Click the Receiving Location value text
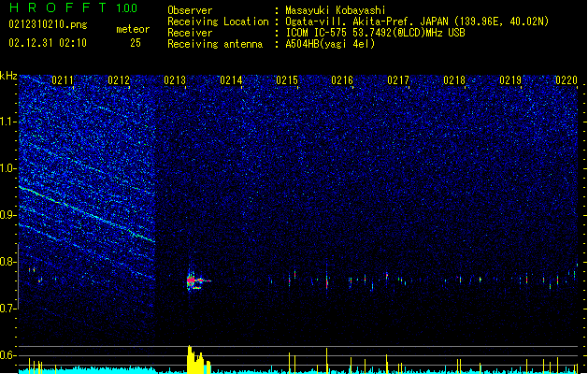Screen dimensions: 588x374 click(417, 22)
